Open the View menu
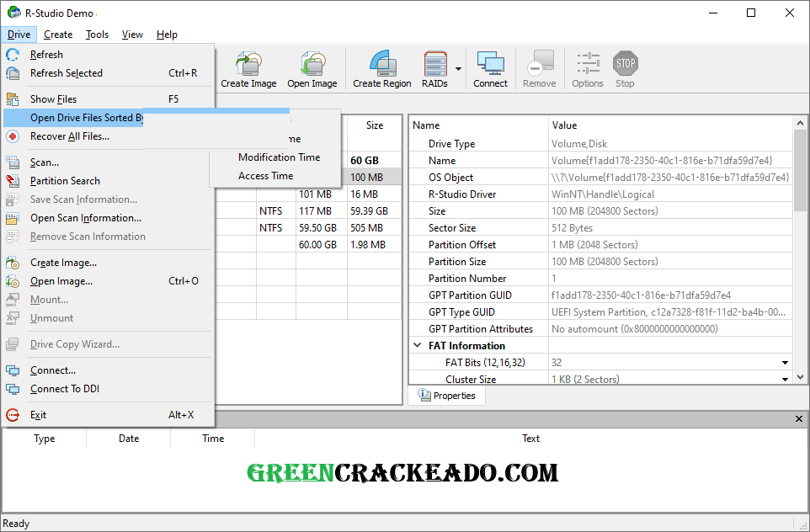 coord(132,35)
